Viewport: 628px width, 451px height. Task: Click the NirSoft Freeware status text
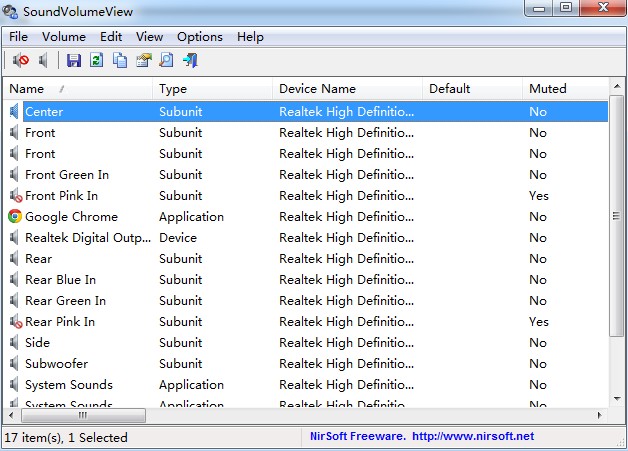click(x=358, y=436)
